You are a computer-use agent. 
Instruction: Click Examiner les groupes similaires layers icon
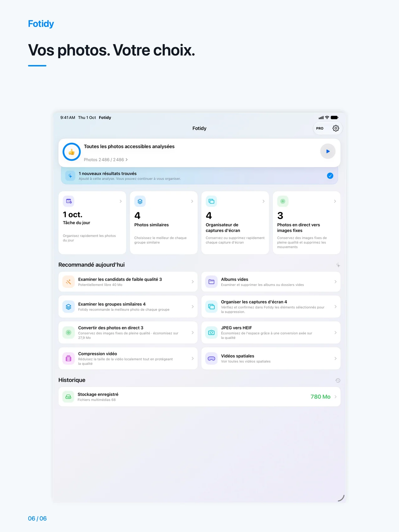(69, 307)
